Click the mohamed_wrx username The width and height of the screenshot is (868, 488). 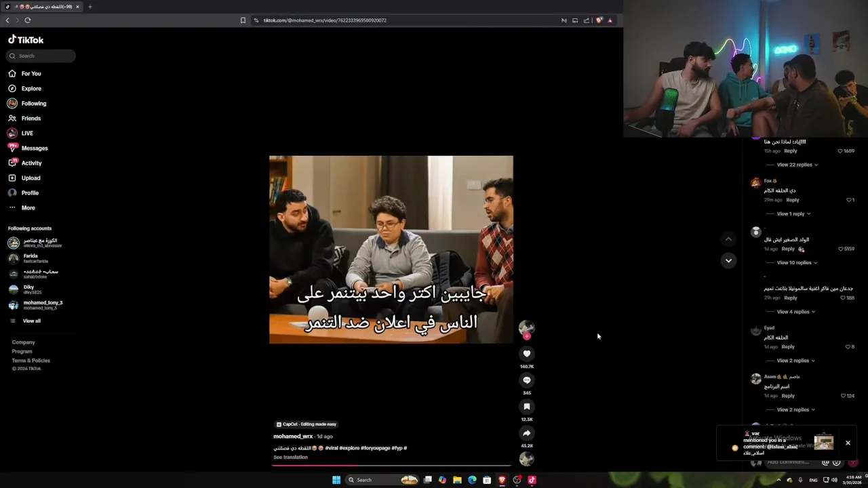[293, 436]
